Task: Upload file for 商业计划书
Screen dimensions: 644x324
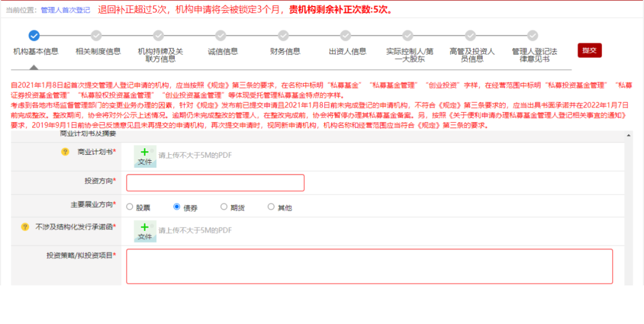Action: pos(145,157)
